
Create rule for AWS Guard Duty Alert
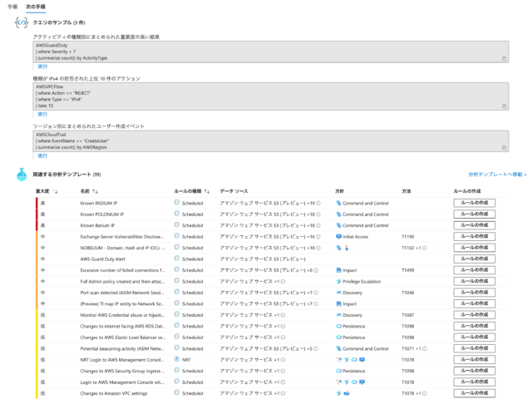475,259
